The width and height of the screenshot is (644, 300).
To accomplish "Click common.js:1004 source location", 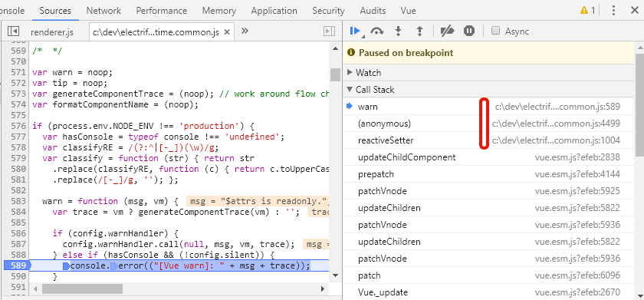I will pyautogui.click(x=556, y=140).
